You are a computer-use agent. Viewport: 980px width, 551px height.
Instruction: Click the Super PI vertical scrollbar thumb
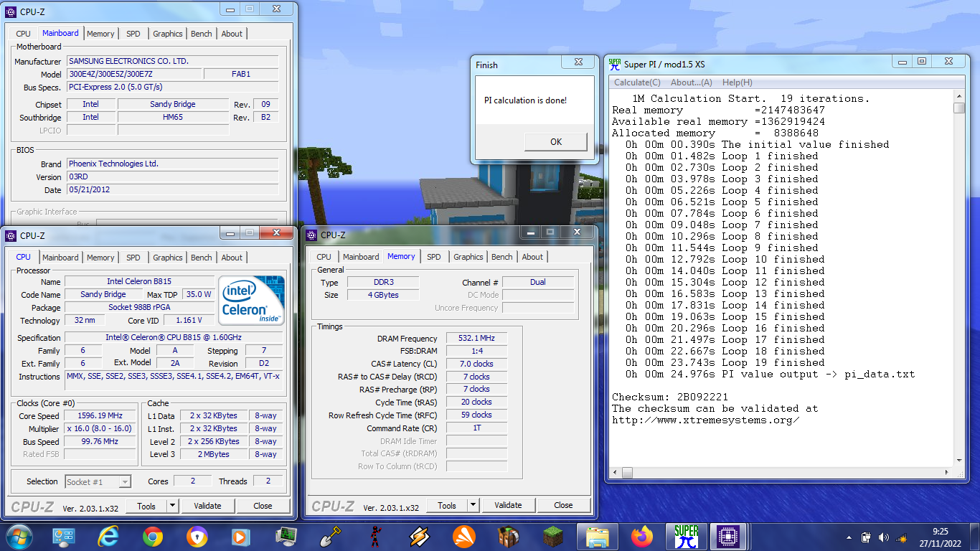[x=959, y=108]
